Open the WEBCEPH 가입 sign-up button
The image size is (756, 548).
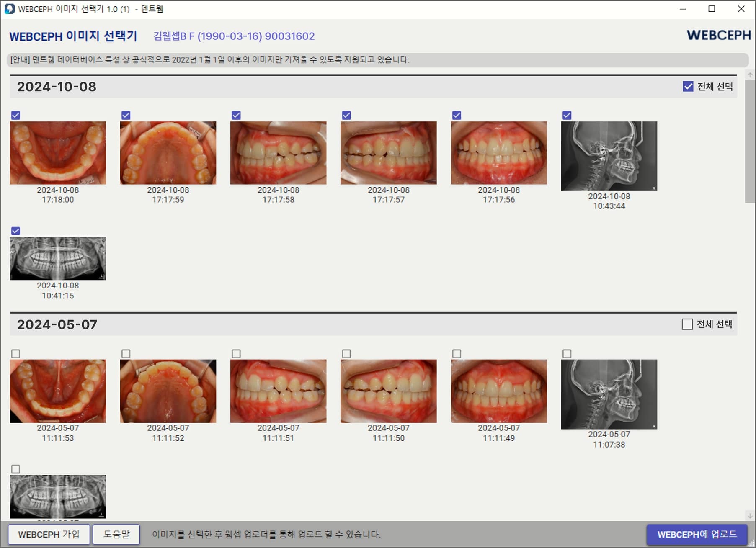(49, 534)
